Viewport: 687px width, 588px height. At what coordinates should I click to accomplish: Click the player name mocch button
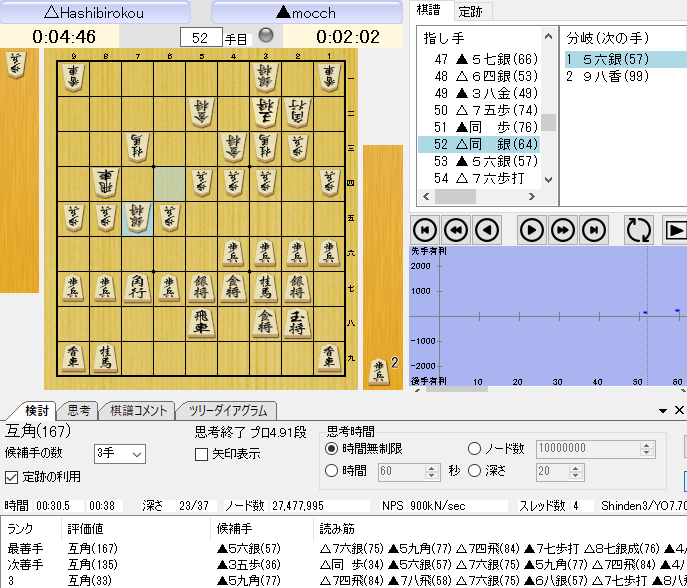point(307,12)
